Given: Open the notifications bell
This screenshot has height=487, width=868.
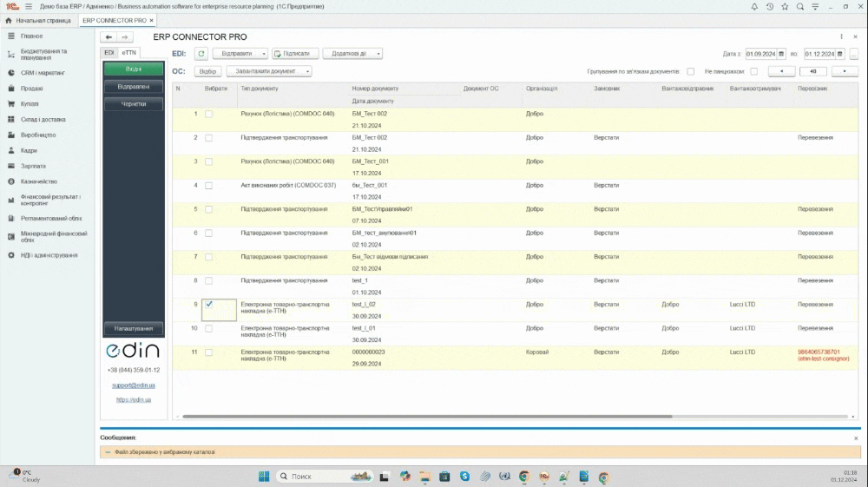Looking at the screenshot, I should 753,6.
